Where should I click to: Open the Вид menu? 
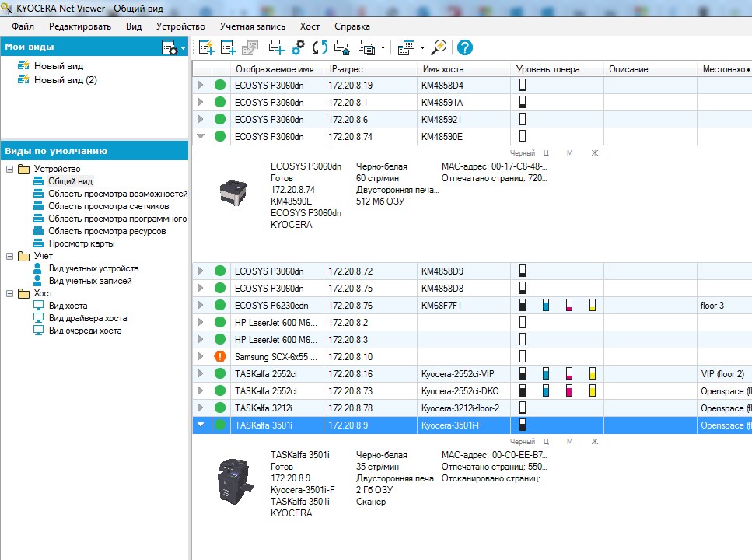coord(134,26)
